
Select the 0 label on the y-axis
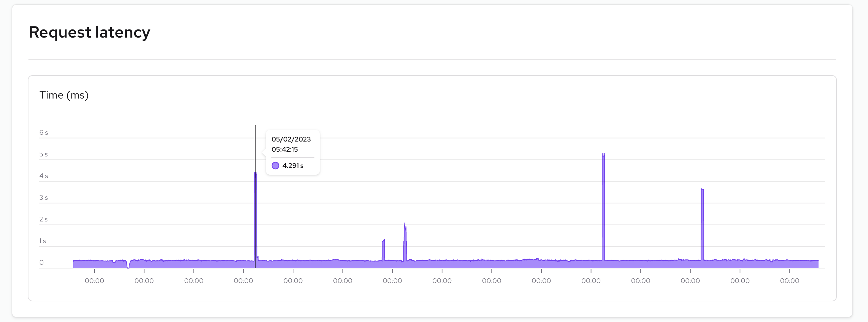[42, 261]
